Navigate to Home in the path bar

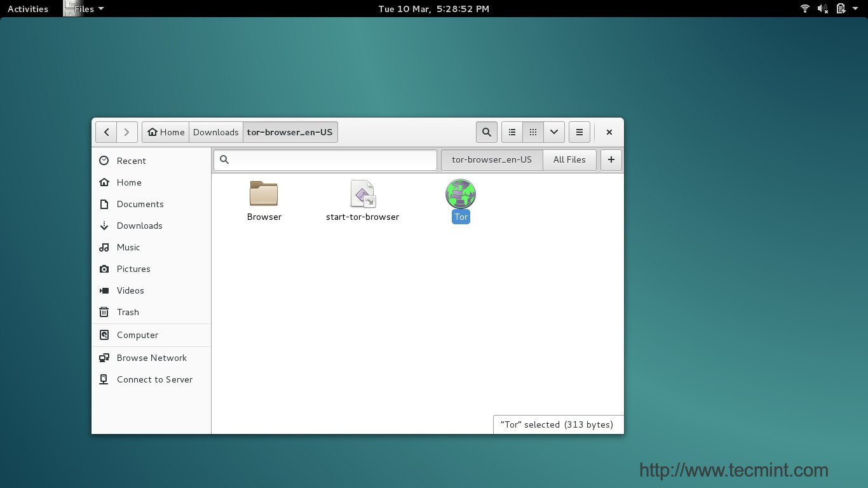point(166,132)
